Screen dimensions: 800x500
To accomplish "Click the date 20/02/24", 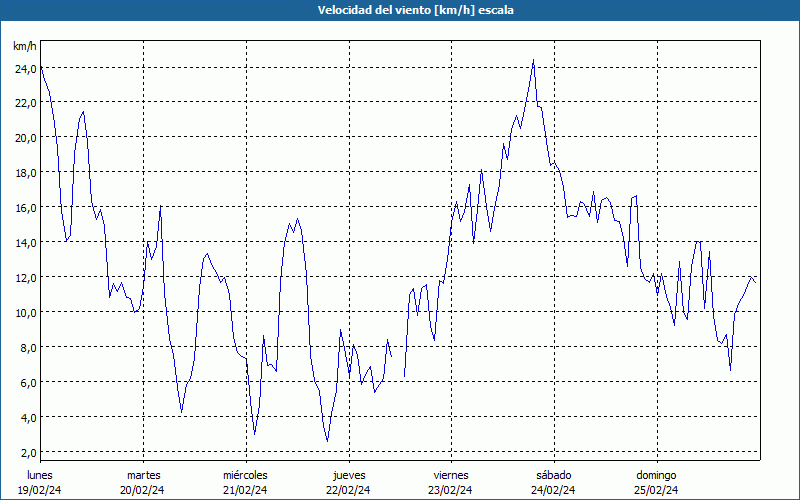I will pos(142,490).
